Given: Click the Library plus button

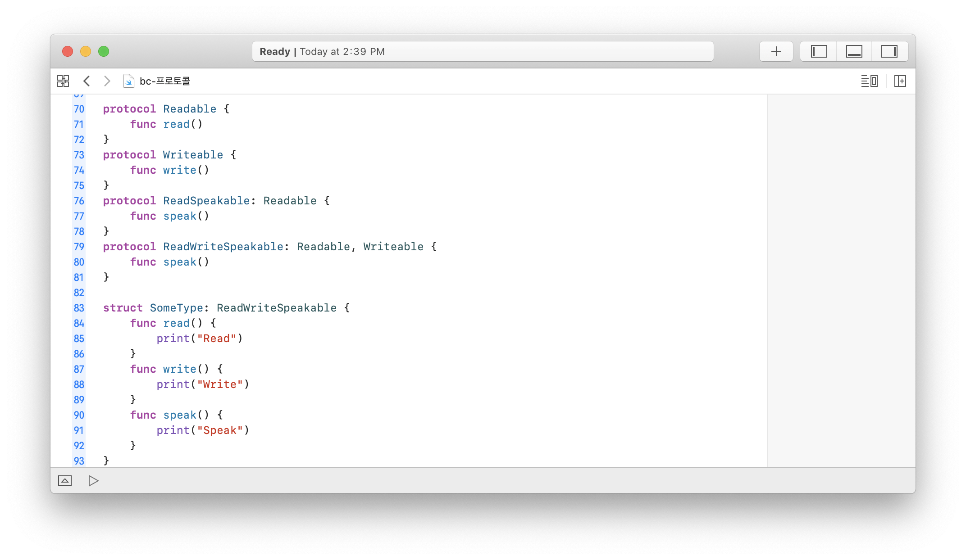Looking at the screenshot, I should pos(776,51).
